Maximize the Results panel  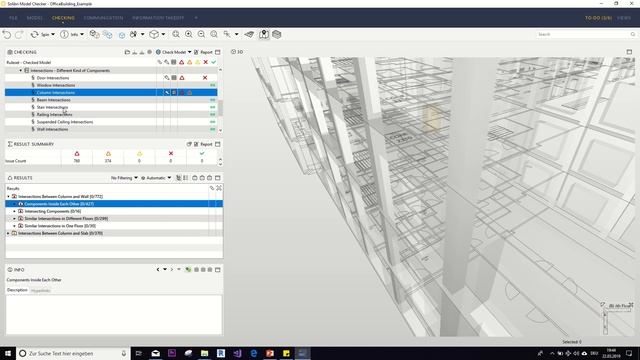218,178
